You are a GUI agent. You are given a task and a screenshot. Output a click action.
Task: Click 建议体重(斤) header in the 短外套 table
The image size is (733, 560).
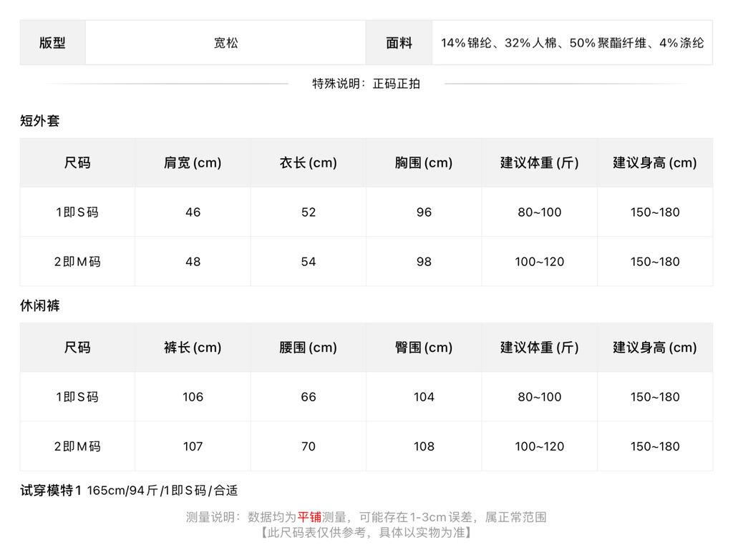pos(540,162)
